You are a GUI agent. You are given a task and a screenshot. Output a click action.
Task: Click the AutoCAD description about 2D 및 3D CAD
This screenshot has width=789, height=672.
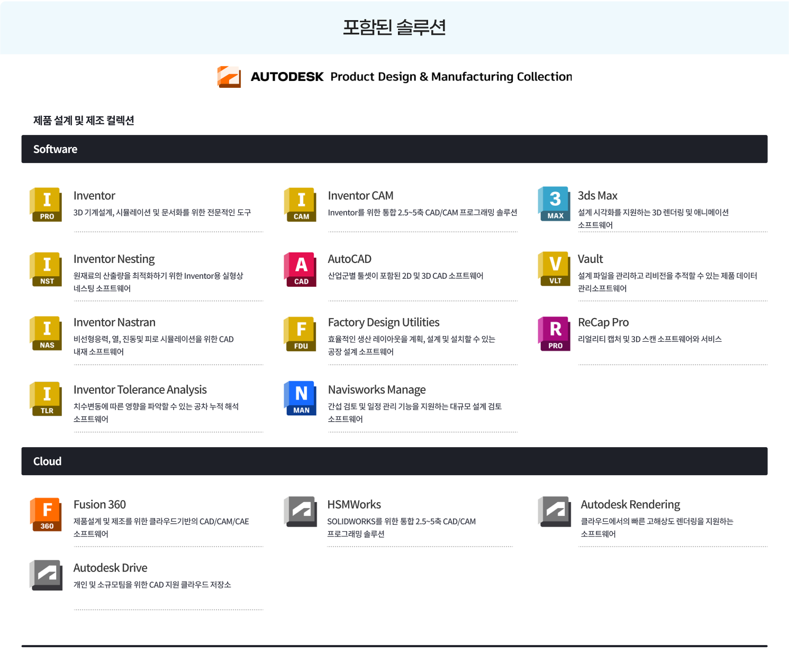(x=406, y=276)
